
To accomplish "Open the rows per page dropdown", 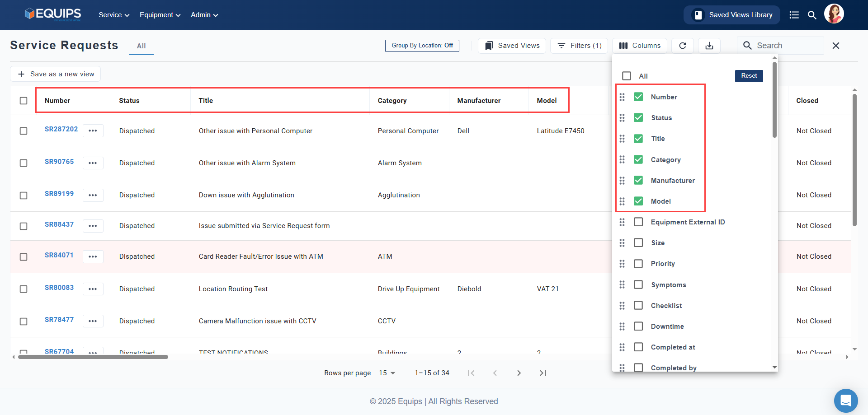I will coord(387,373).
